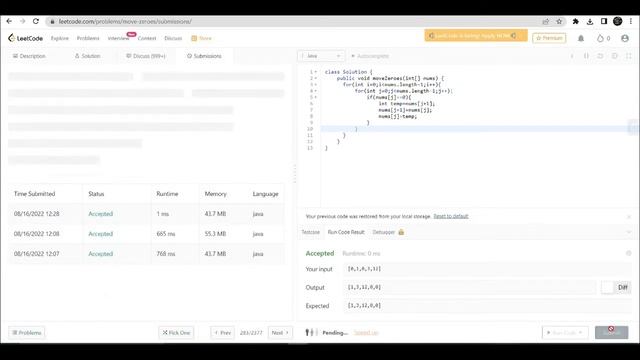This screenshot has width=640, height=360.
Task: Open the 12:07 Accepted submission
Action: pos(100,254)
